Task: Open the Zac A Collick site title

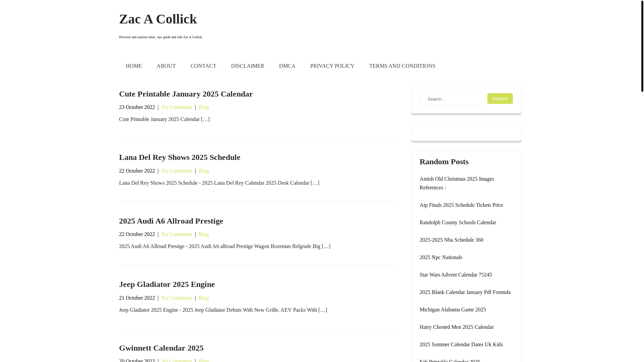Action: (x=158, y=19)
